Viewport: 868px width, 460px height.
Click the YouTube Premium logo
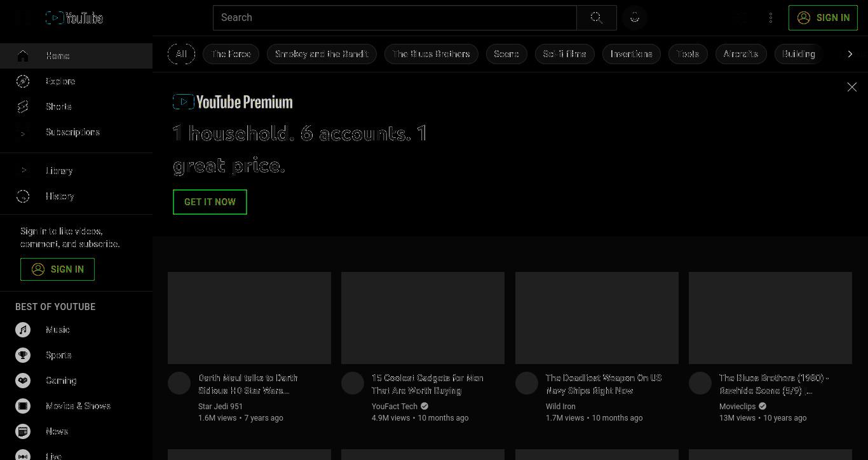[x=233, y=102]
